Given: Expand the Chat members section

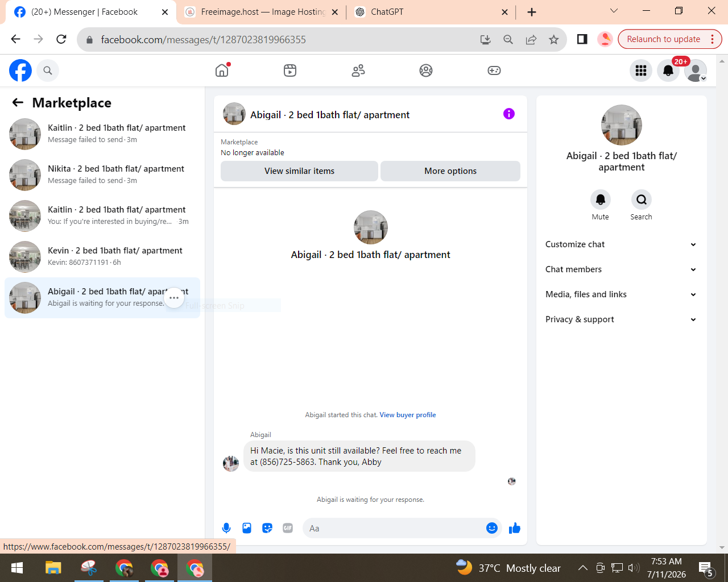Looking at the screenshot, I should [621, 269].
